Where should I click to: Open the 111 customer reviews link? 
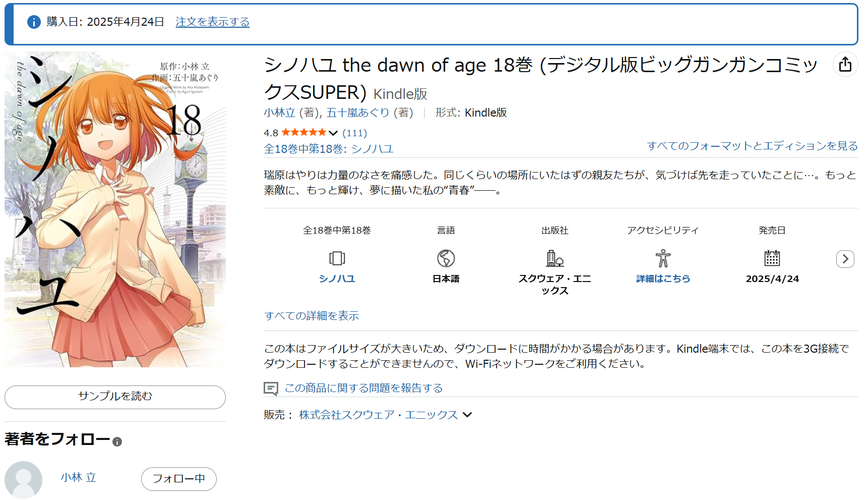[x=354, y=133]
